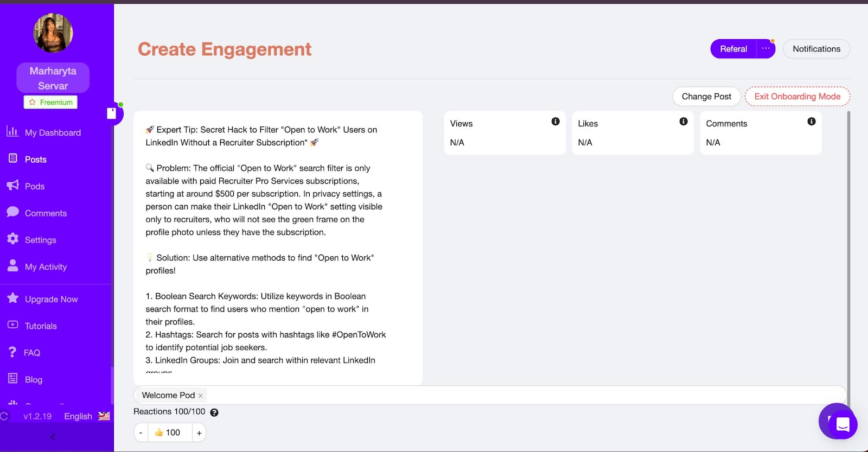Remove the Welcome Pod tag
The image size is (868, 452).
click(200, 395)
